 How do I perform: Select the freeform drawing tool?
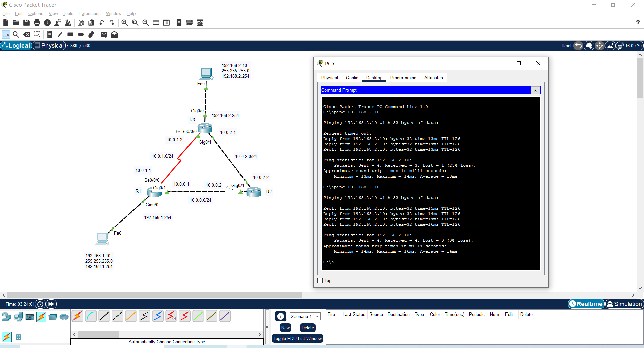tap(91, 34)
